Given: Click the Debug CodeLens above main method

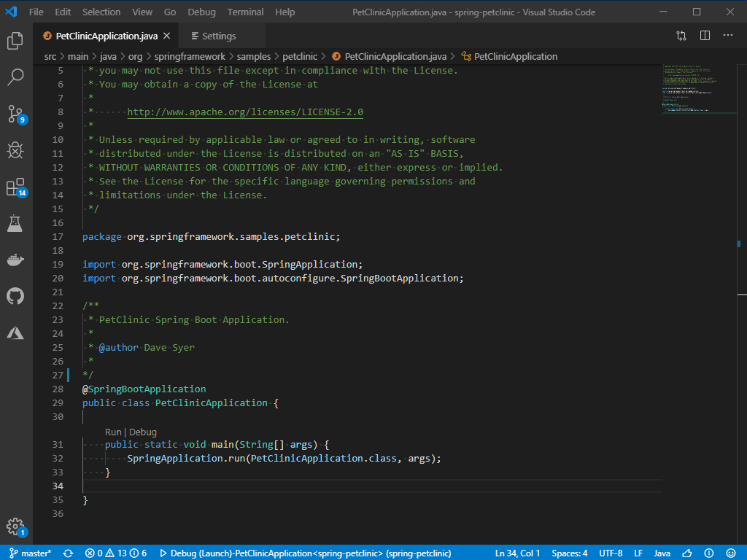Looking at the screenshot, I should pos(143,432).
